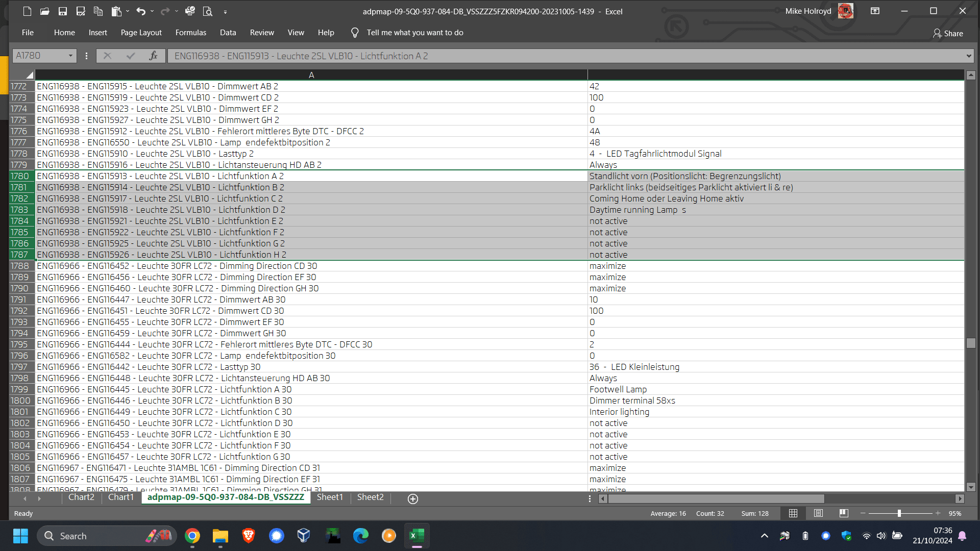Image resolution: width=980 pixels, height=551 pixels.
Task: Click the Open file folder icon
Action: [x=45, y=11]
